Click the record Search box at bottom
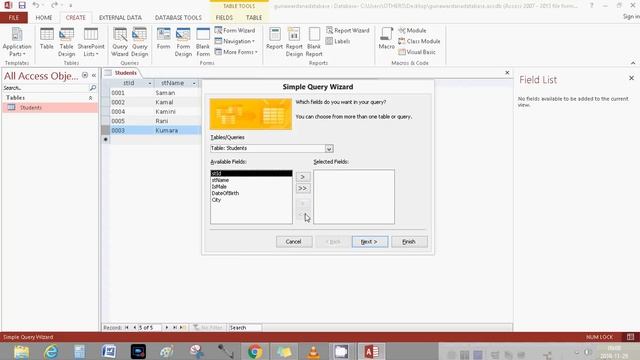640x360 pixels. click(x=244, y=327)
